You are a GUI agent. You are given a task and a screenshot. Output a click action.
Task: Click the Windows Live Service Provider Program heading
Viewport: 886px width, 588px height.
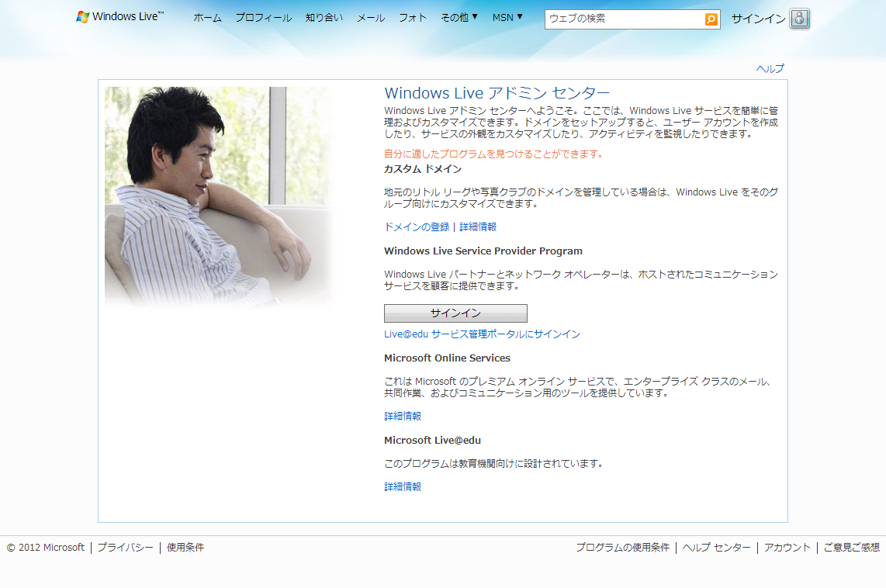coord(483,251)
